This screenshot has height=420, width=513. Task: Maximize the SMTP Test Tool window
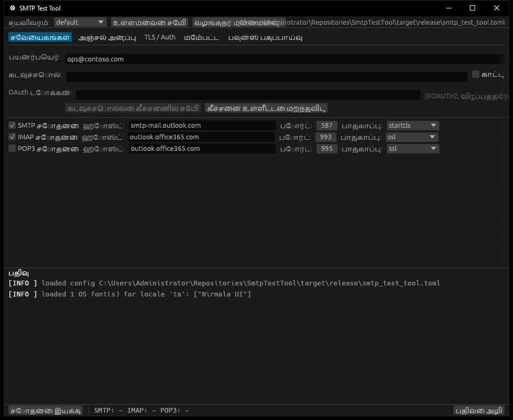473,8
